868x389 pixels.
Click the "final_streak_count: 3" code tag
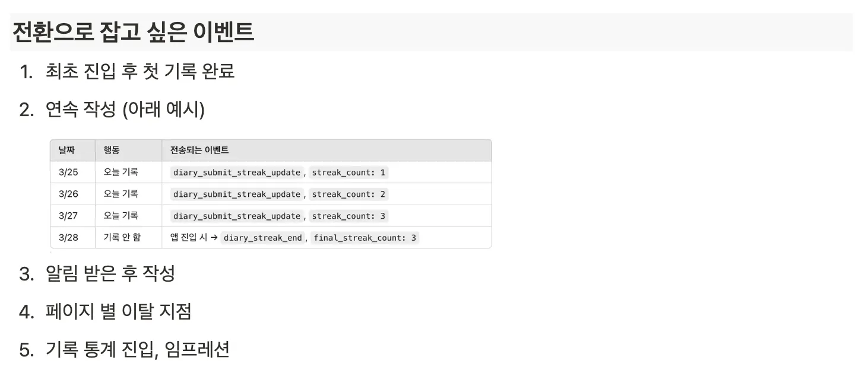[365, 238]
